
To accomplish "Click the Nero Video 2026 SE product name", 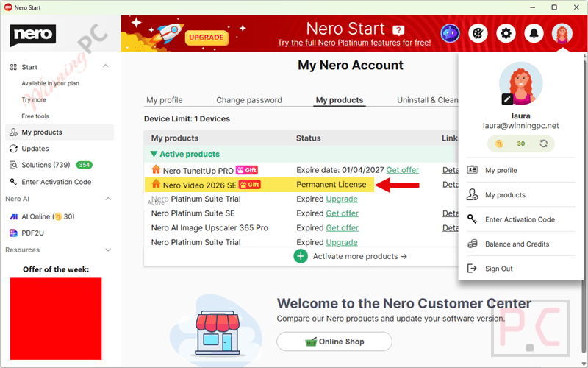I will point(199,185).
